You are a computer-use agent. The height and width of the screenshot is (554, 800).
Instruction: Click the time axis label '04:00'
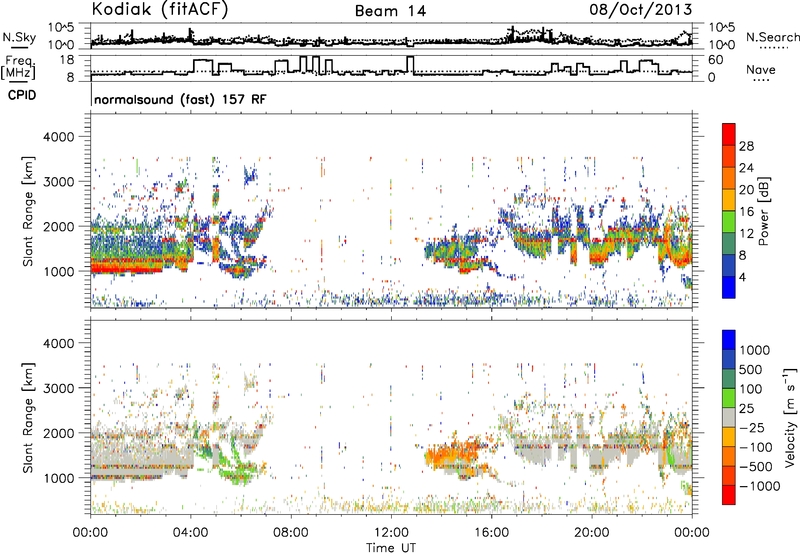coord(190,533)
